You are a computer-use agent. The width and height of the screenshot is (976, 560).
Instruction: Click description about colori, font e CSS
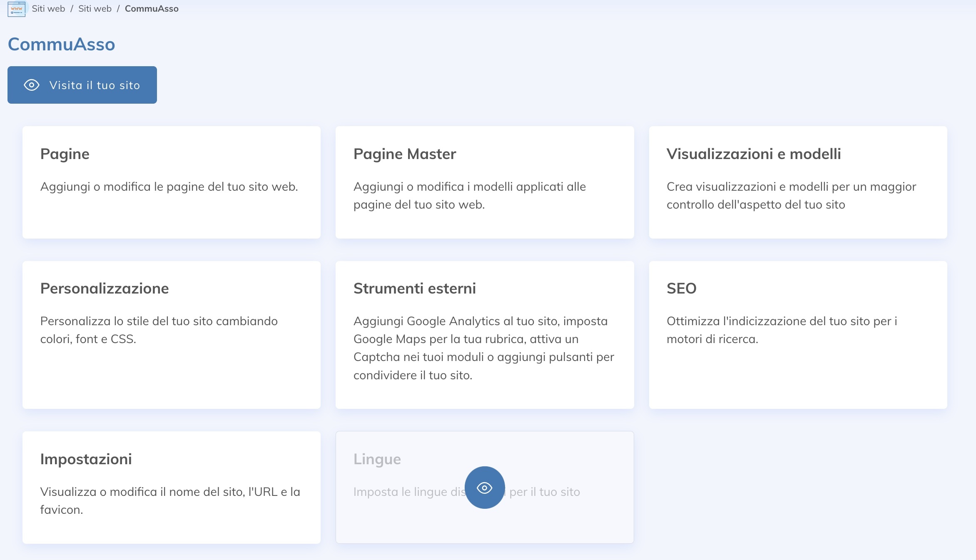click(159, 330)
